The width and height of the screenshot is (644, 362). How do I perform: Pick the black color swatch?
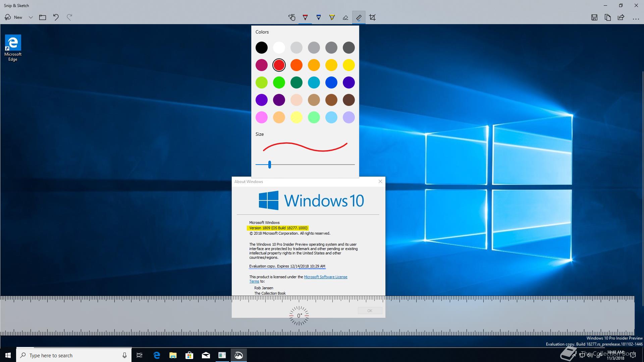262,48
